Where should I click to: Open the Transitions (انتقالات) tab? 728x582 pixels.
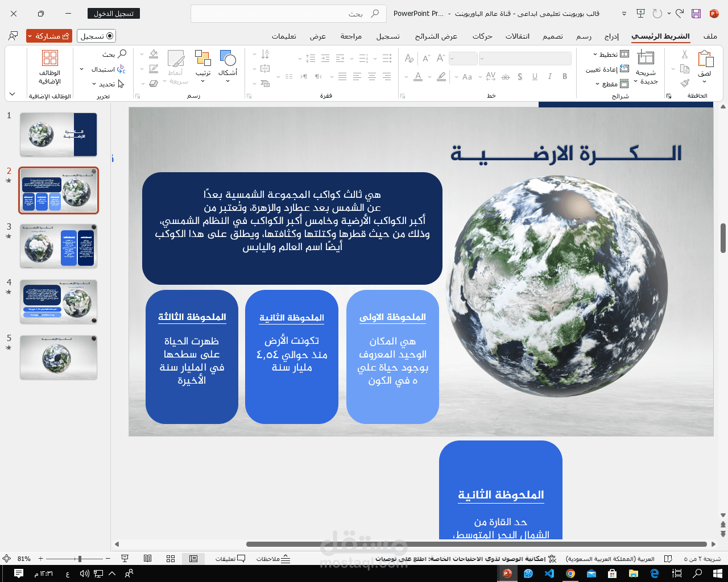[518, 36]
